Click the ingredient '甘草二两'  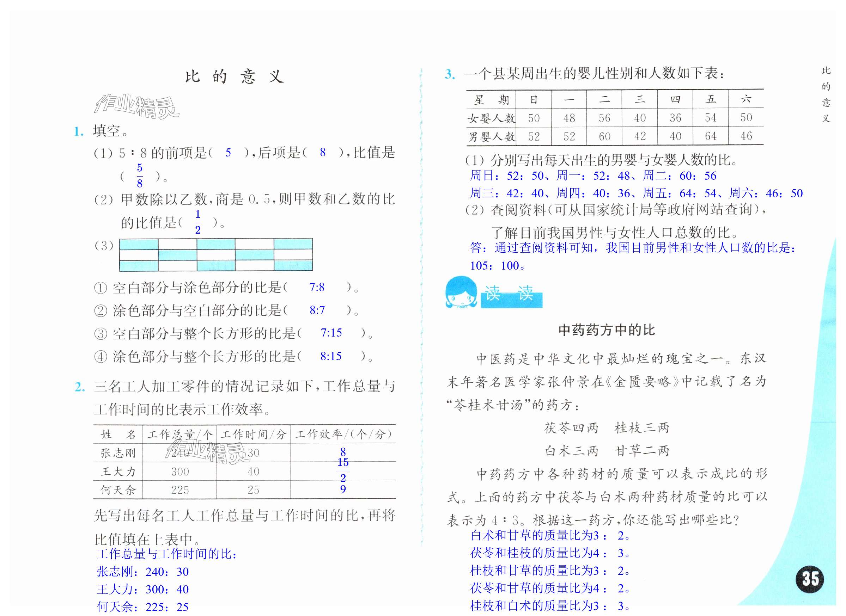point(642,451)
